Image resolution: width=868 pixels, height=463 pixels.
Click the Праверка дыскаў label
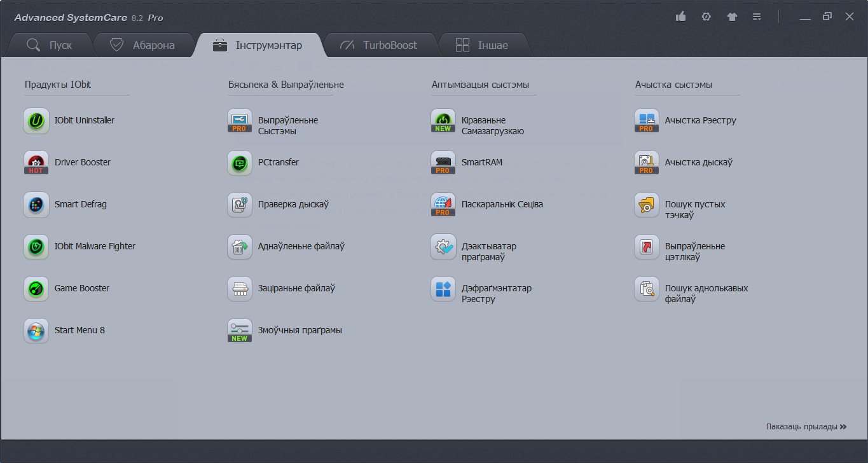tap(293, 204)
